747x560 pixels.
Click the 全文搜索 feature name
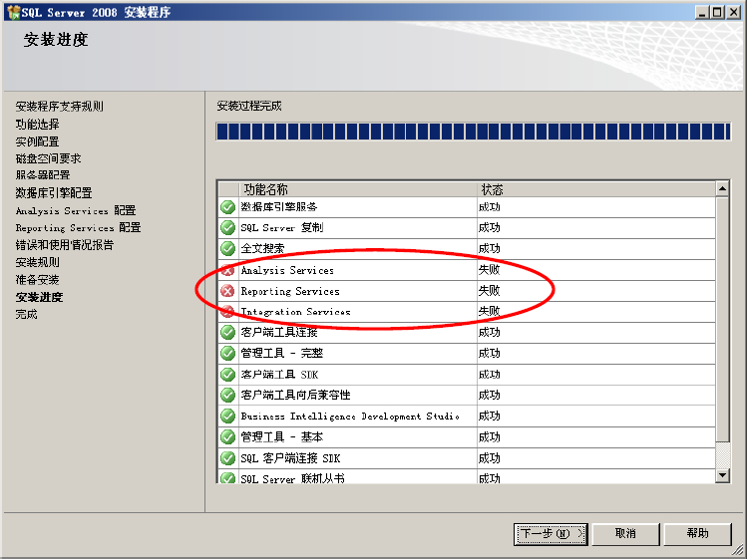262,248
